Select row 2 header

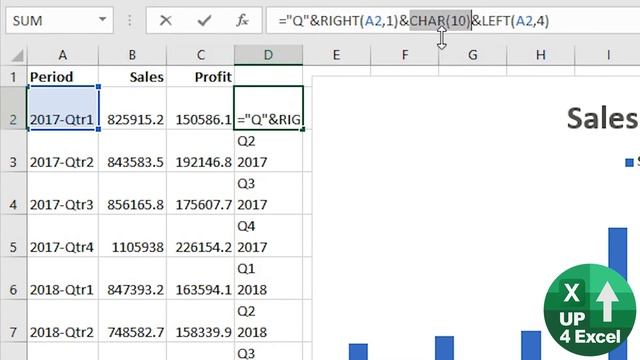tap(13, 108)
